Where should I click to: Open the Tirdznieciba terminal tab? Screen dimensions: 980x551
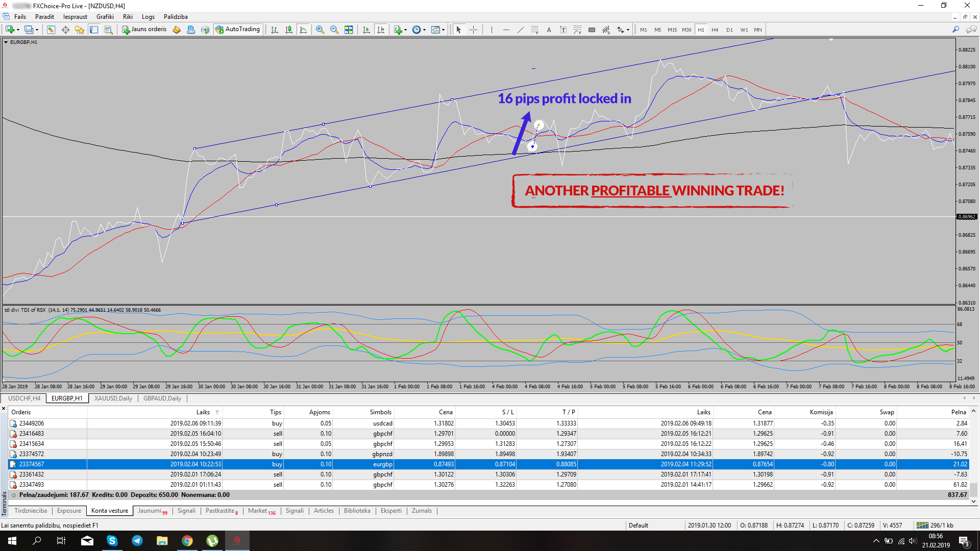[31, 511]
